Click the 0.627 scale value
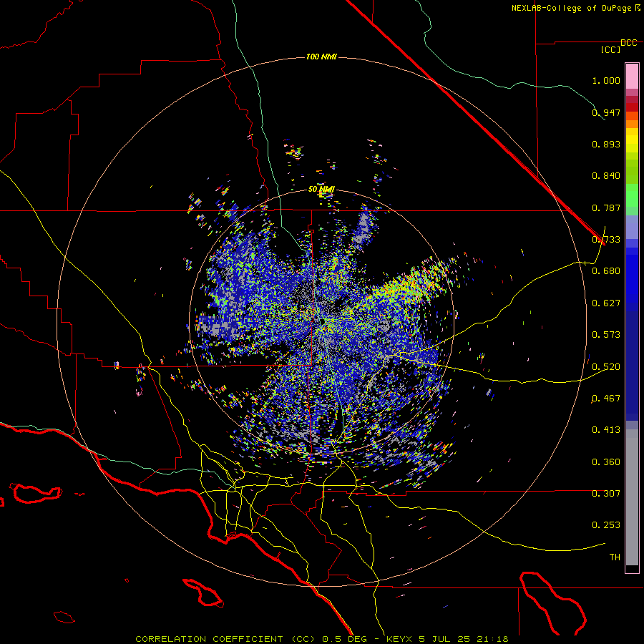The image size is (644, 644). click(x=606, y=303)
